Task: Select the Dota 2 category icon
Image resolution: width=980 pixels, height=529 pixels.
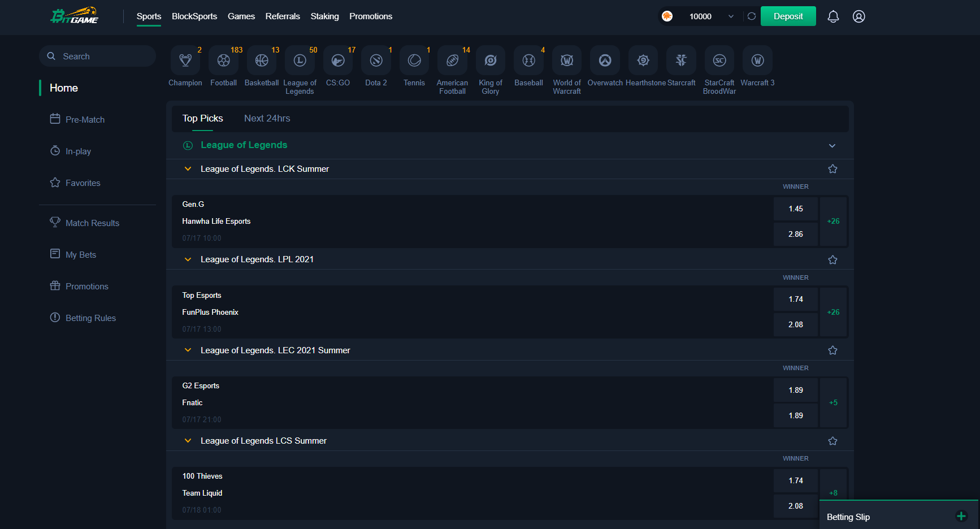Action: point(376,60)
